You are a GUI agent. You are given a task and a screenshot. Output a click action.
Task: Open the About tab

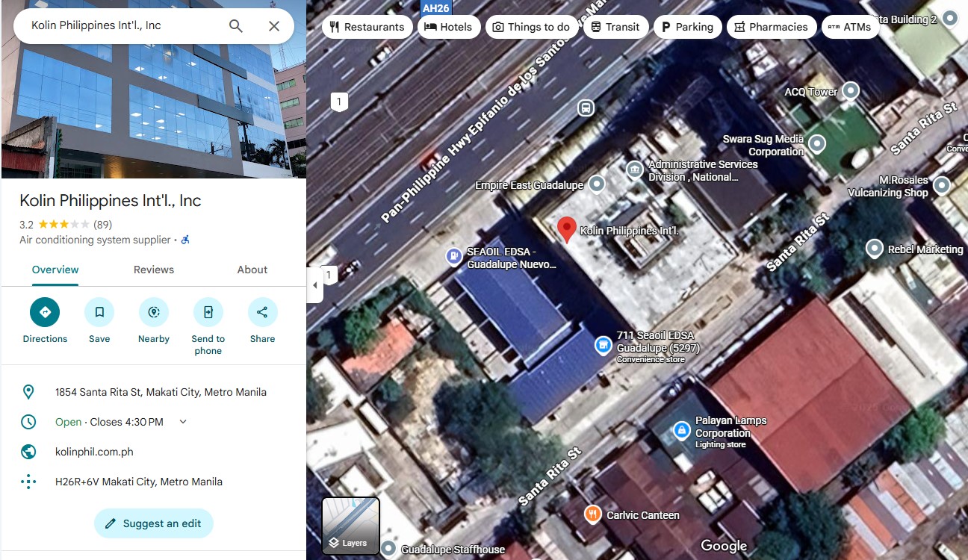click(x=252, y=270)
